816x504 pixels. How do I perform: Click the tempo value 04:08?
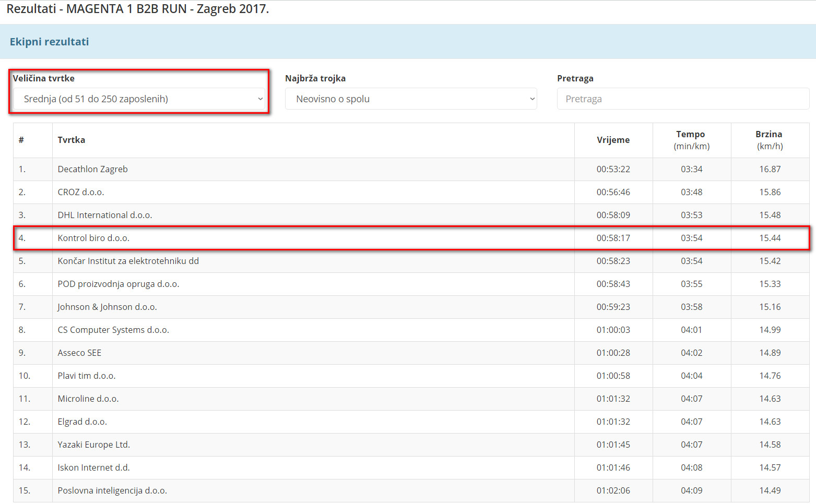point(692,467)
